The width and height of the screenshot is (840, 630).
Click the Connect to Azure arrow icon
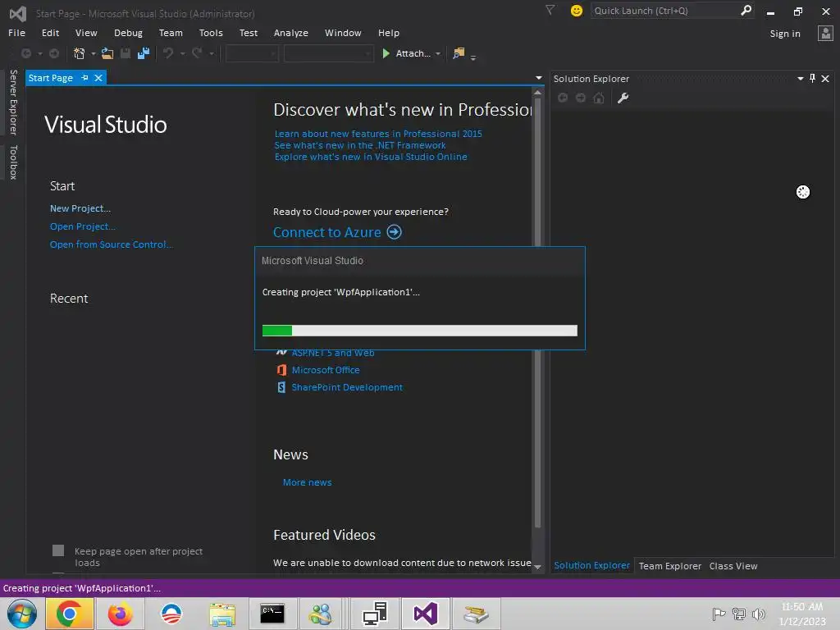395,232
